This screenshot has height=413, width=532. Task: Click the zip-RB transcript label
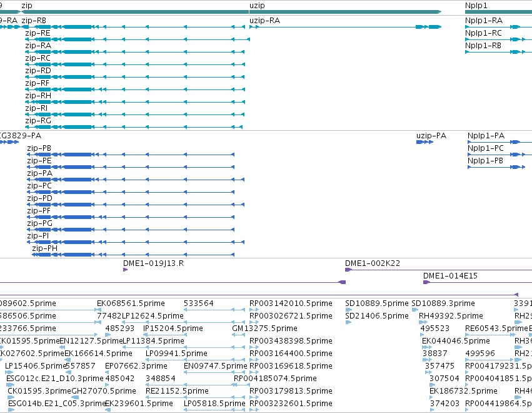pyautogui.click(x=34, y=21)
